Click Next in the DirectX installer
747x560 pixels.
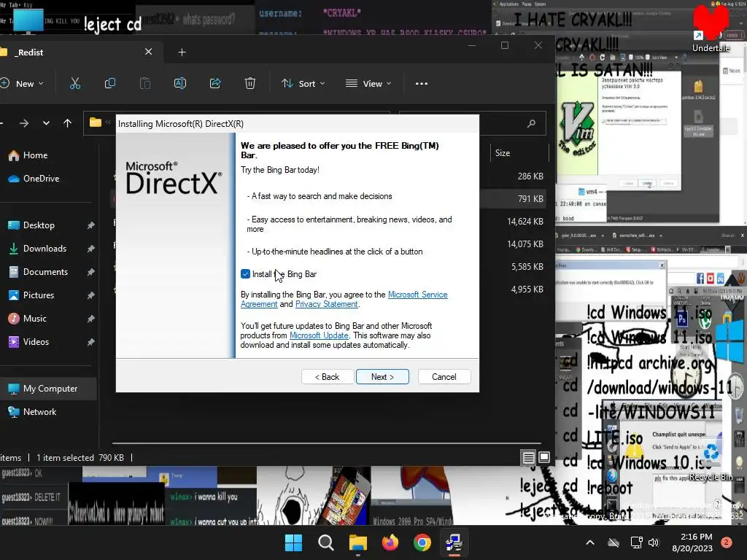382,377
